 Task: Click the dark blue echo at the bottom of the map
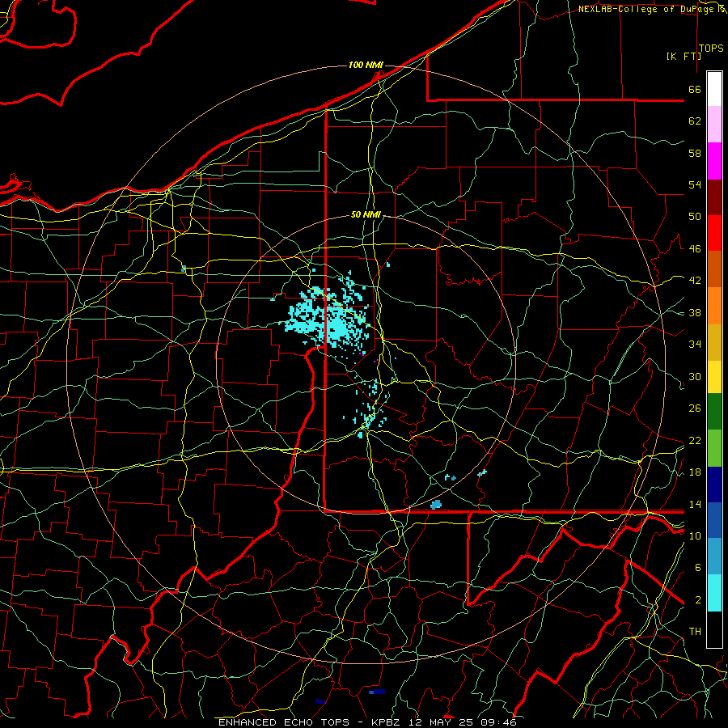pyautogui.click(x=377, y=692)
